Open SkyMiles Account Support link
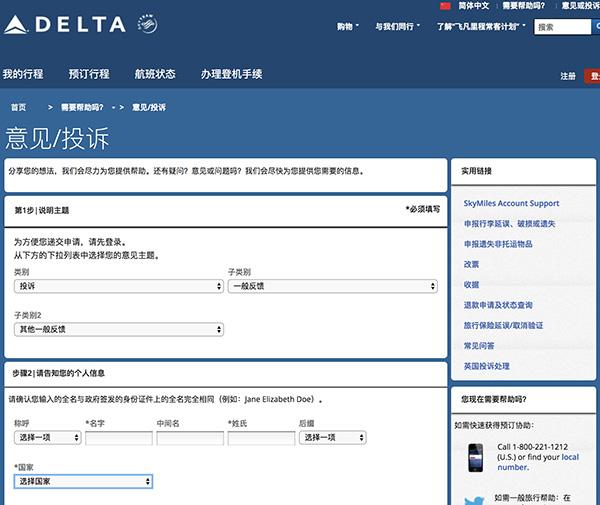Screen dimensions: 600x505 (x=511, y=203)
